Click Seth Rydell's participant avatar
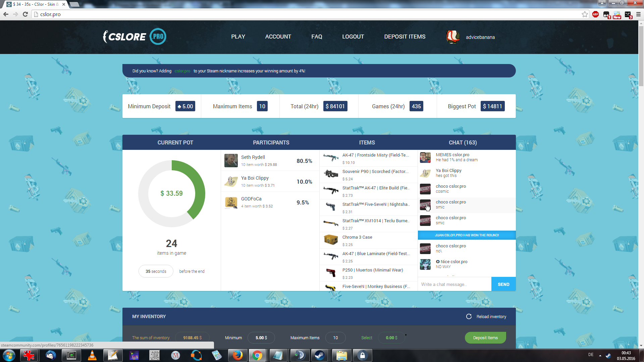Viewport: 644px width, 362px height. click(x=231, y=161)
